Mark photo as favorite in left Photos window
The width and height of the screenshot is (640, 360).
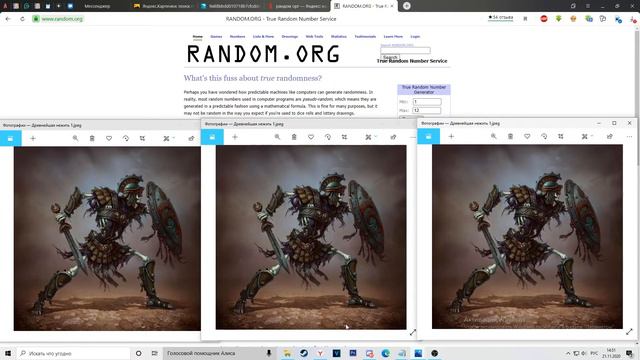(109, 138)
